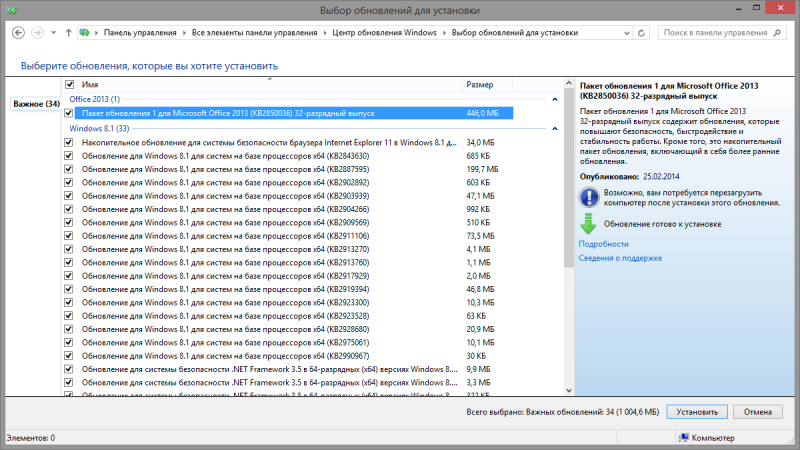Toggle the select-all checkbox next to 'Имя'

click(x=69, y=85)
